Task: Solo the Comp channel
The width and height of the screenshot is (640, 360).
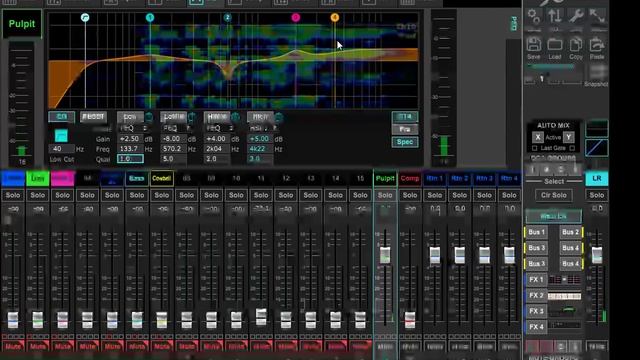Action: pyautogui.click(x=410, y=195)
